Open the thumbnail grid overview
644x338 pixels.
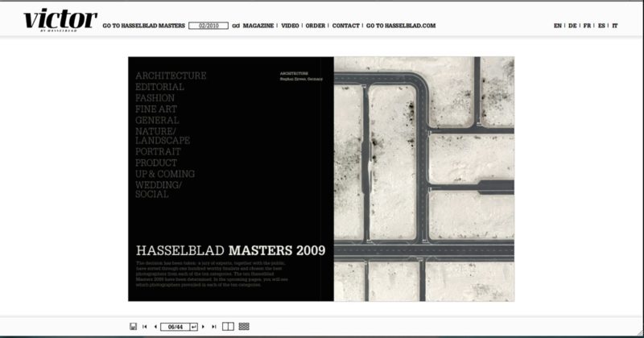tap(244, 326)
